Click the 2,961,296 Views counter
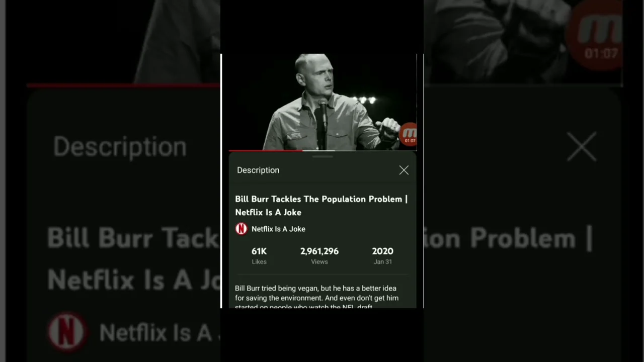The height and width of the screenshot is (362, 644). (319, 255)
